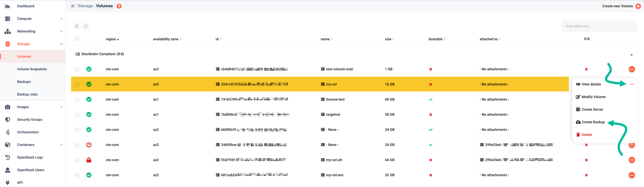Viewport: 644px width, 187px height.
Task: Open actions menu for my-vol-att row
Action: [632, 160]
